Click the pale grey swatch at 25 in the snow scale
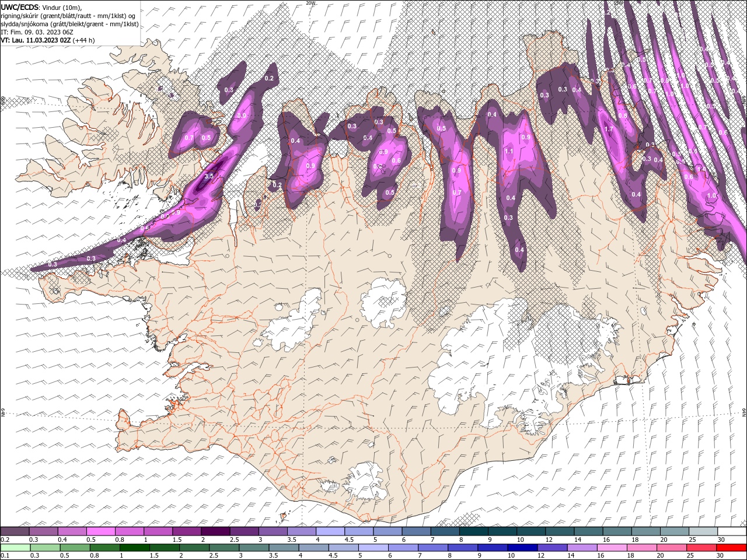This screenshot has width=747, height=560. tap(703, 531)
